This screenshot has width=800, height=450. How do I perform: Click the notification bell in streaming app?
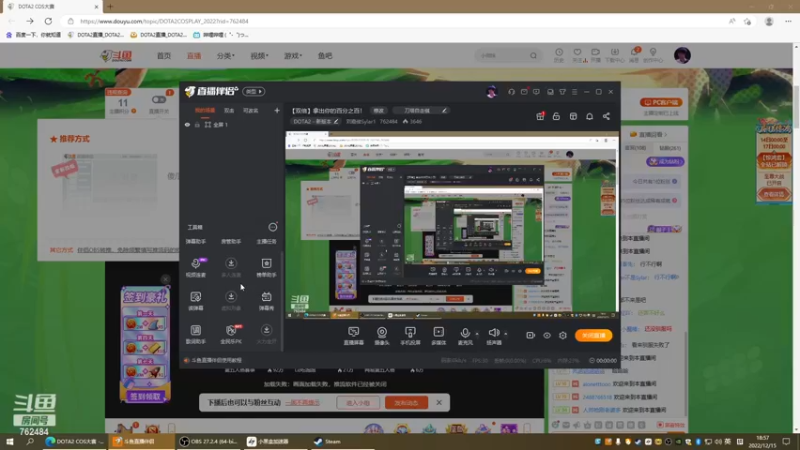(x=589, y=116)
